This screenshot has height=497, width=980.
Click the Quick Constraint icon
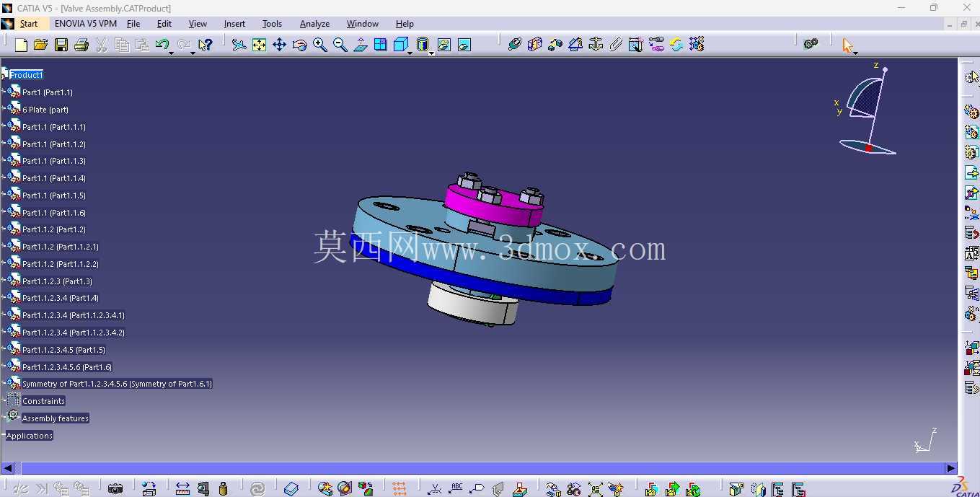pos(635,45)
